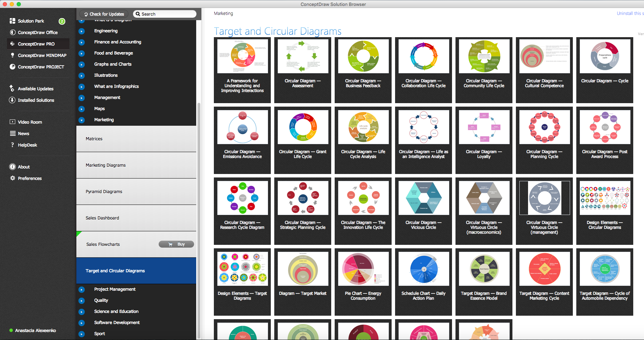
Task: Open ConceptDraw MINDMAP lightbulb icon
Action: (x=12, y=55)
